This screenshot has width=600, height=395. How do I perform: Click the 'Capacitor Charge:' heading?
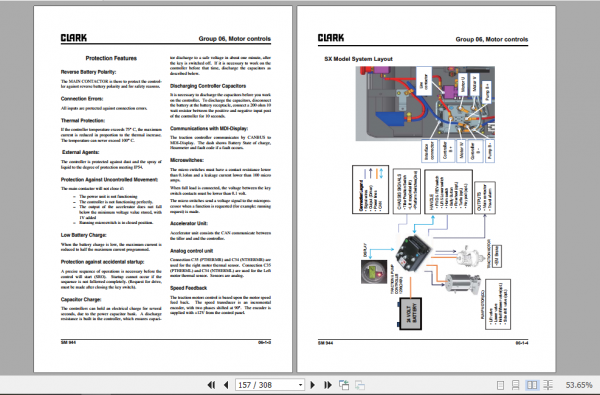(81, 300)
